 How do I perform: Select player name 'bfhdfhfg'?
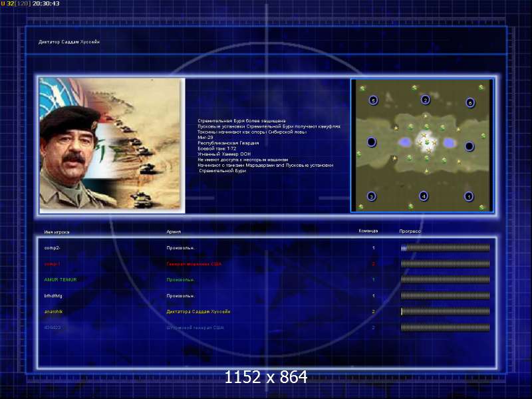[x=53, y=296]
